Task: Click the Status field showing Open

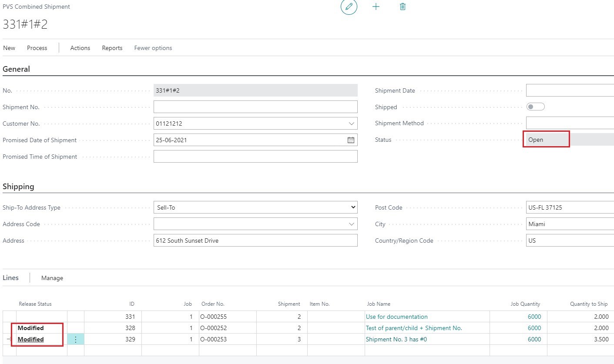Action: [x=570, y=140]
